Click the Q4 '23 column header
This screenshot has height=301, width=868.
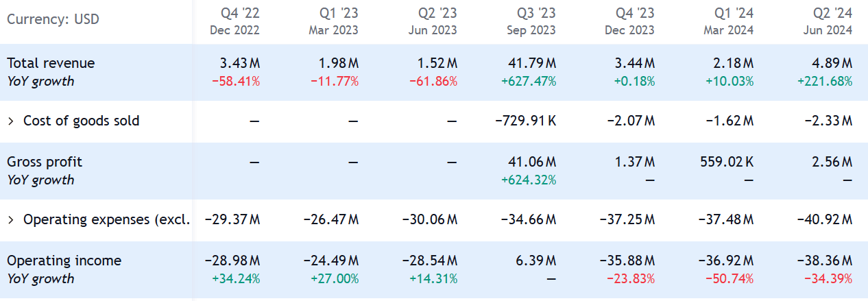pos(630,21)
